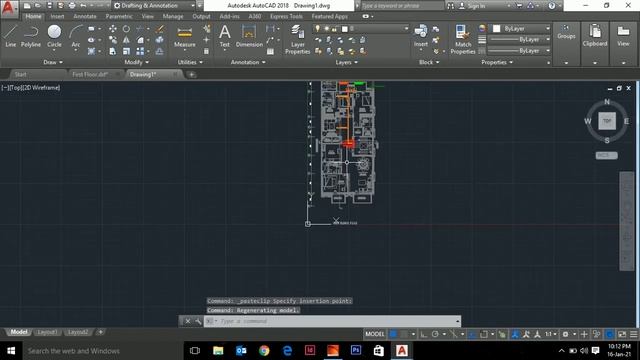Toggle ortho mode in status bar
The image size is (640, 360).
(x=424, y=334)
